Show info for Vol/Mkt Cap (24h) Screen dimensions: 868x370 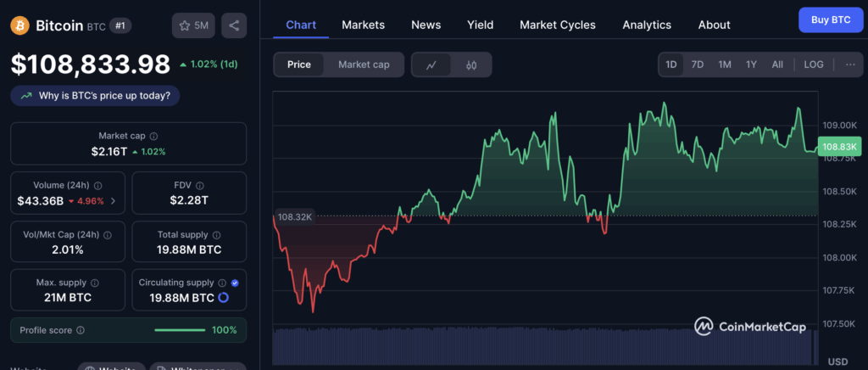coord(108,235)
